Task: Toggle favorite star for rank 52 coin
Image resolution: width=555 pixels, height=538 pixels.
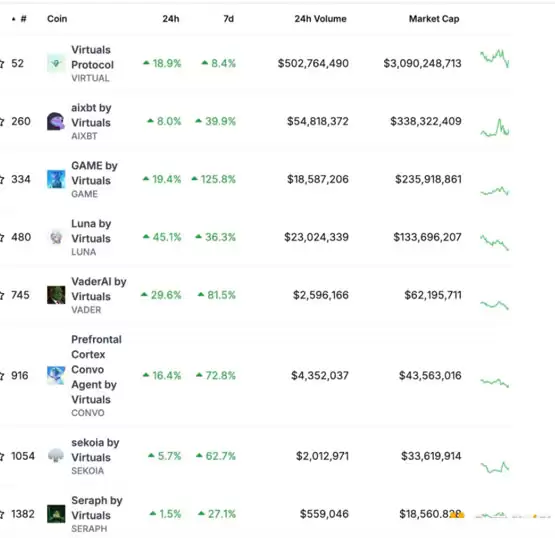Action: (1, 64)
